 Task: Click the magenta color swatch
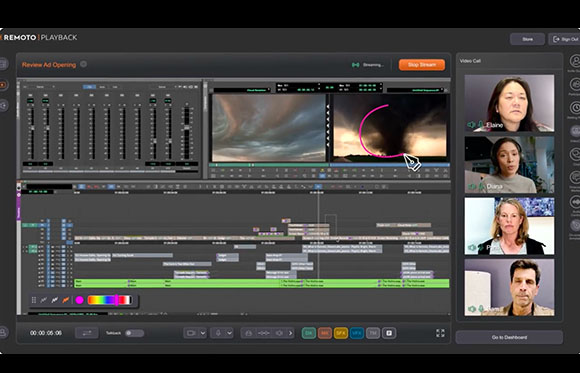80,300
